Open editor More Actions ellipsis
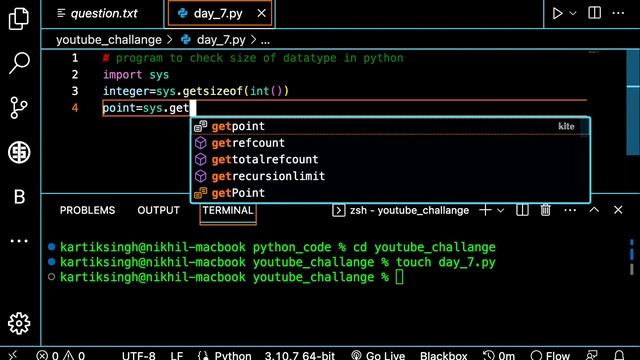 click(618, 13)
